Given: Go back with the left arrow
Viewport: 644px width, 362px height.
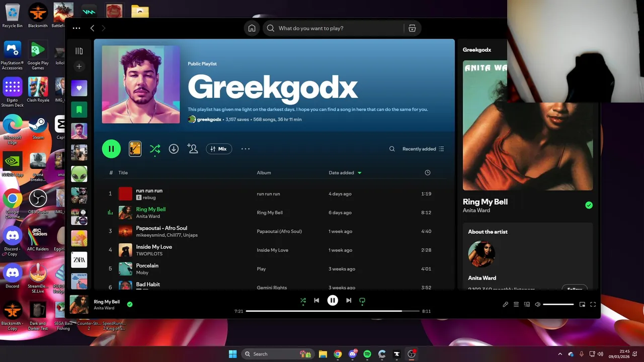Looking at the screenshot, I should [92, 28].
